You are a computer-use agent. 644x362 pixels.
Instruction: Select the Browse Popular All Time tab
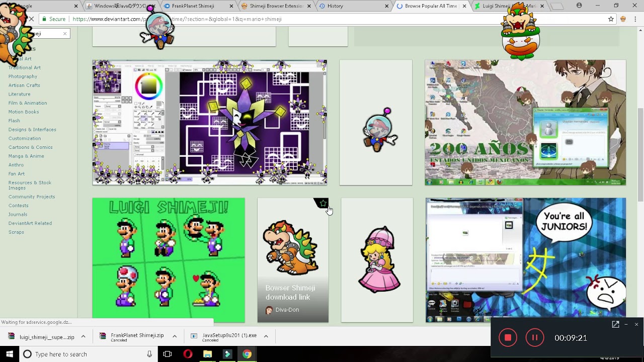pos(430,6)
